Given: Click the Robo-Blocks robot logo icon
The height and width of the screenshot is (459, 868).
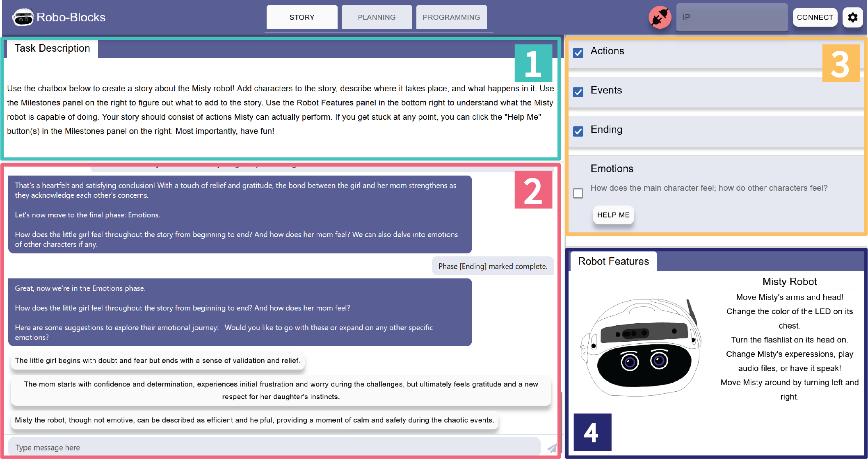Looking at the screenshot, I should (23, 17).
